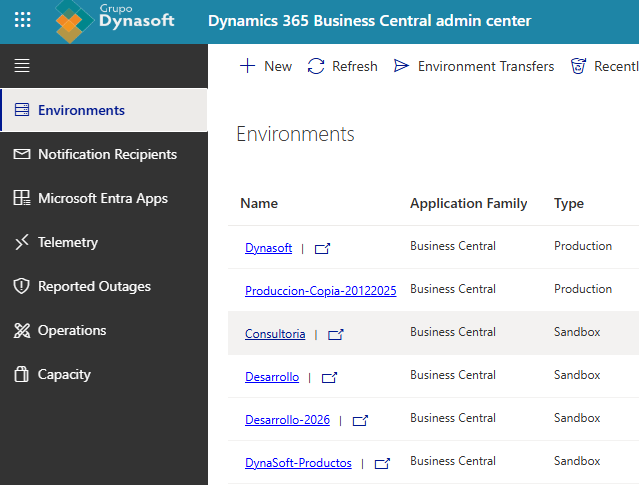This screenshot has width=639, height=485.
Task: Select Telemetry in the navigation
Action: point(67,242)
